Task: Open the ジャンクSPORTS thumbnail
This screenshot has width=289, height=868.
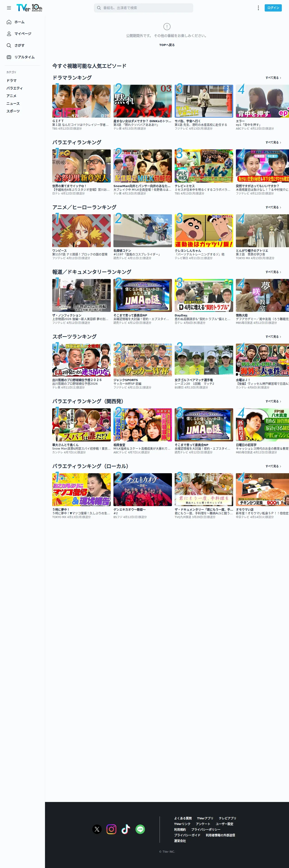Action: pos(143,360)
